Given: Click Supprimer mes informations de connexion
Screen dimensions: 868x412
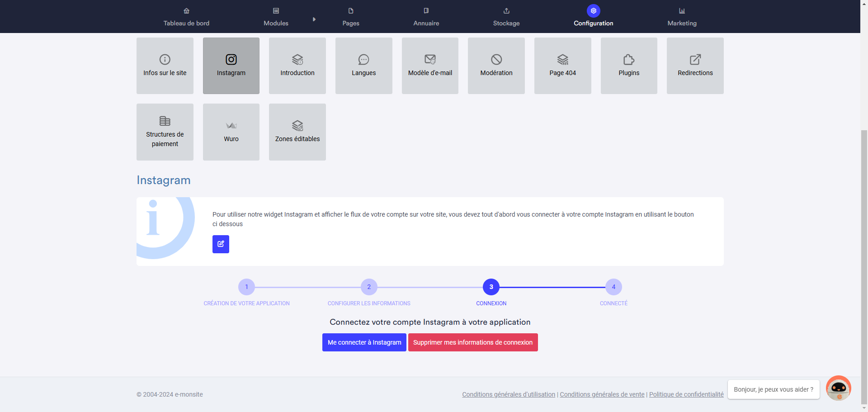Looking at the screenshot, I should coord(473,342).
